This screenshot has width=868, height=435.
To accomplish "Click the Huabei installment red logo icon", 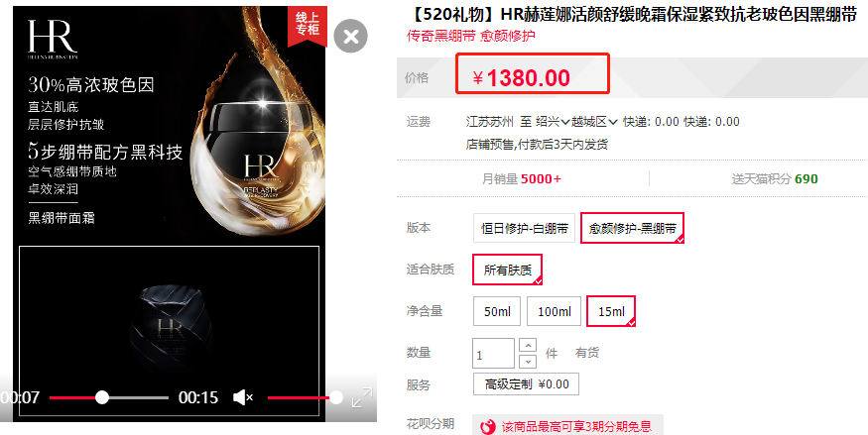I will [487, 426].
